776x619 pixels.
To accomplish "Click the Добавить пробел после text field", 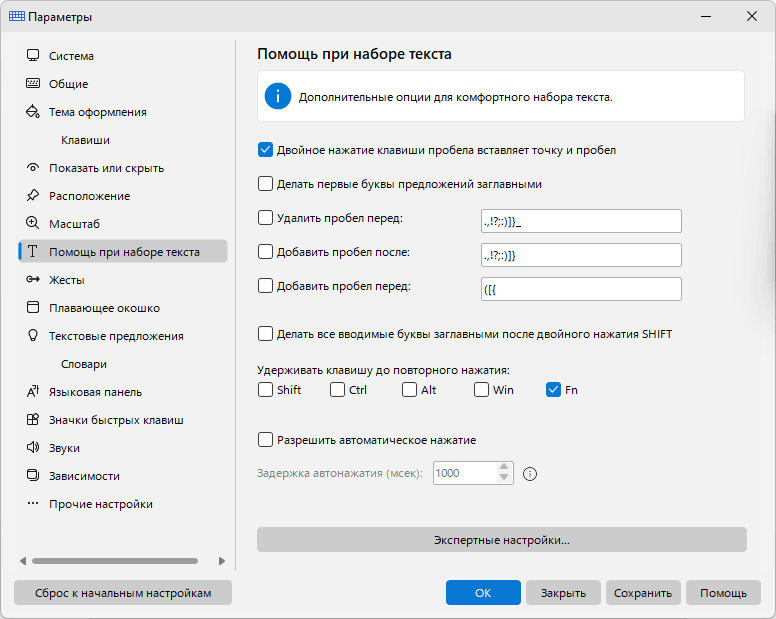I will (581, 255).
